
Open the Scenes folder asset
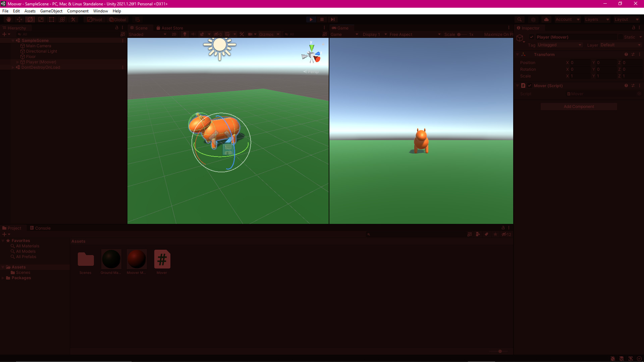(x=86, y=262)
